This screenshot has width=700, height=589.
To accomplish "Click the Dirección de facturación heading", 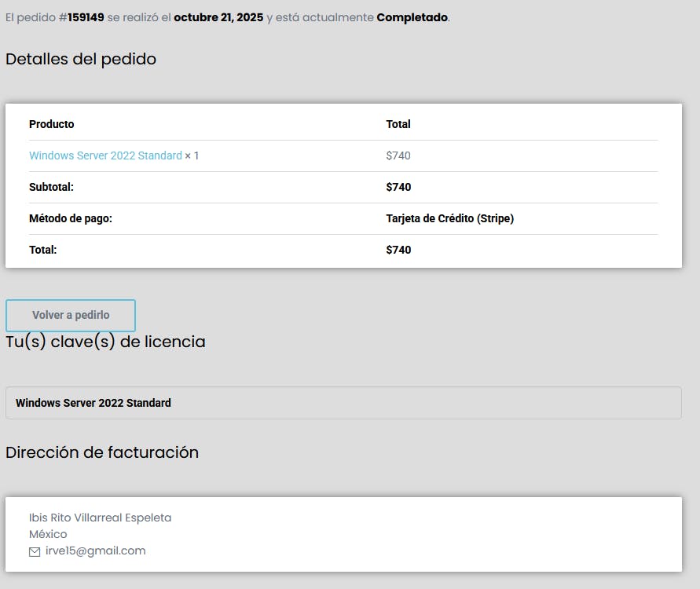I will [x=102, y=452].
